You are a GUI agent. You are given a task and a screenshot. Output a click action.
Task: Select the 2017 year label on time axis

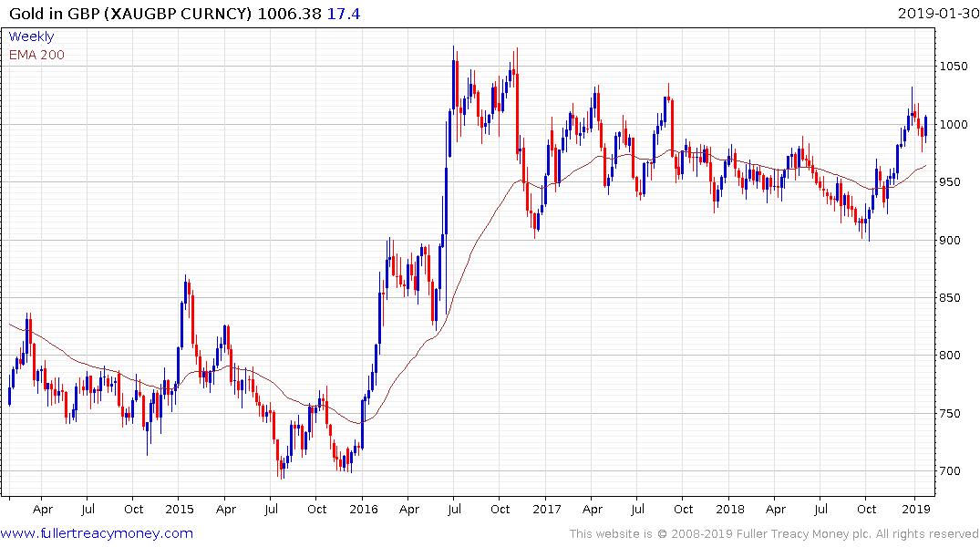(547, 509)
